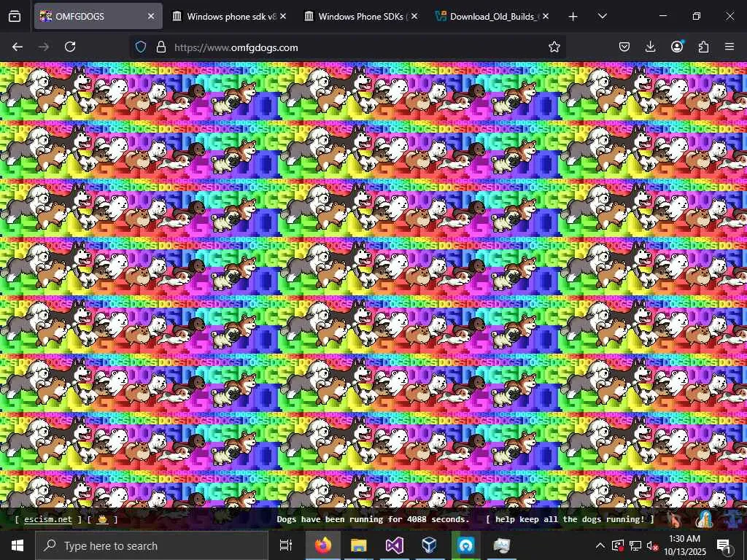Go back one page
Screen dimensions: 747x560
point(18,47)
